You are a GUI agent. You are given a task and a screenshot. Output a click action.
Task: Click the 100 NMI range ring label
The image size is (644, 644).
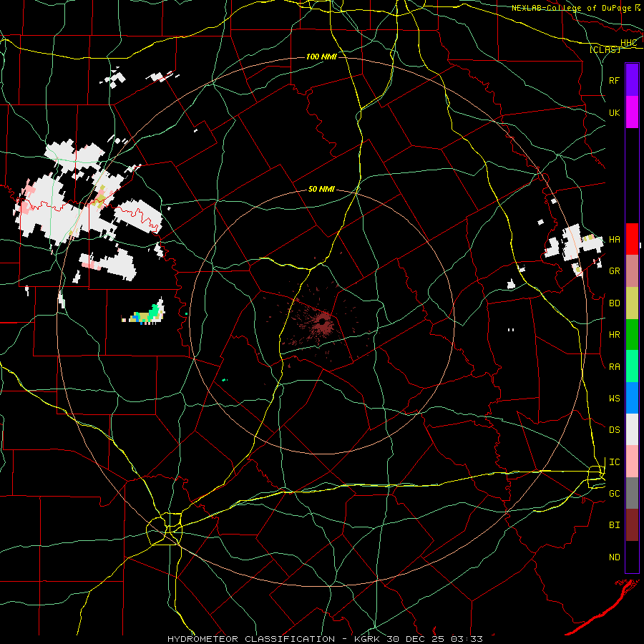[321, 57]
